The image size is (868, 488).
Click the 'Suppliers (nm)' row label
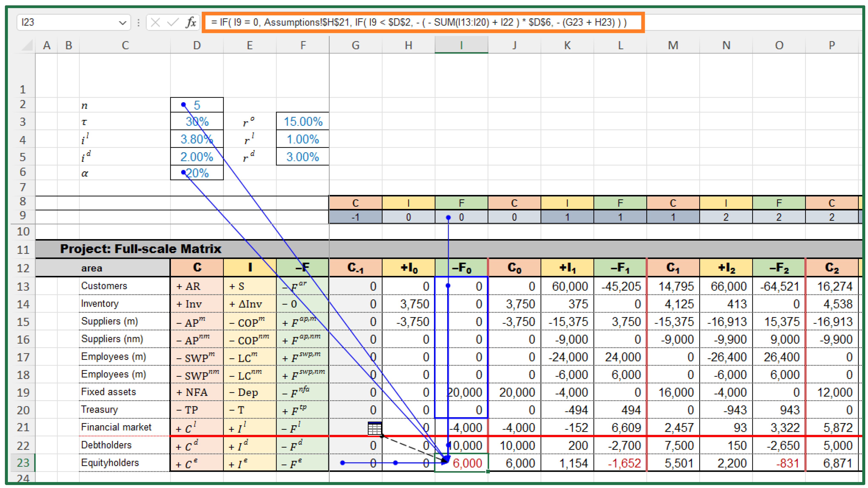tap(112, 339)
